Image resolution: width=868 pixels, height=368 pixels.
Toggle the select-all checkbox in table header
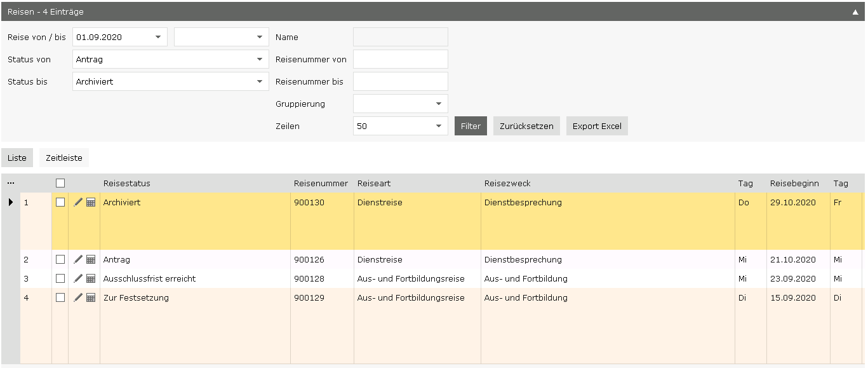tap(60, 183)
